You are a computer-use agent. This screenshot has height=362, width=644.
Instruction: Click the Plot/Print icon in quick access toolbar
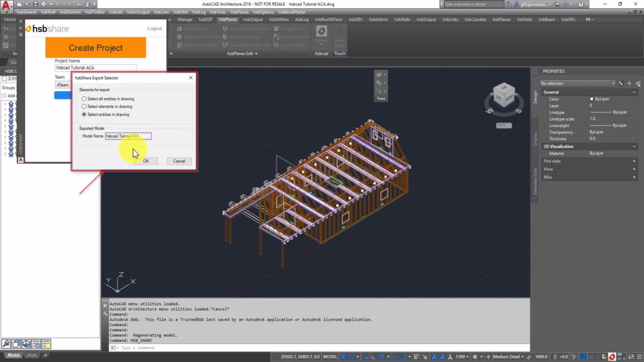pos(43,4)
